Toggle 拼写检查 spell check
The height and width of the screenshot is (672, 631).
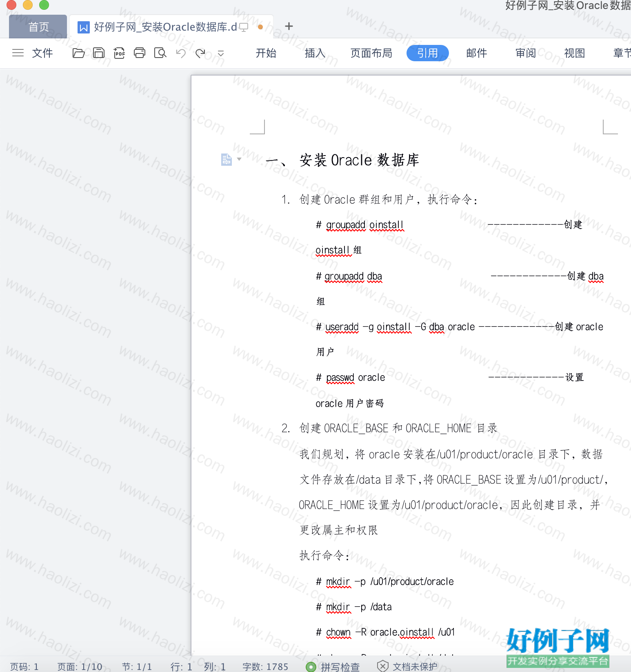click(x=333, y=667)
